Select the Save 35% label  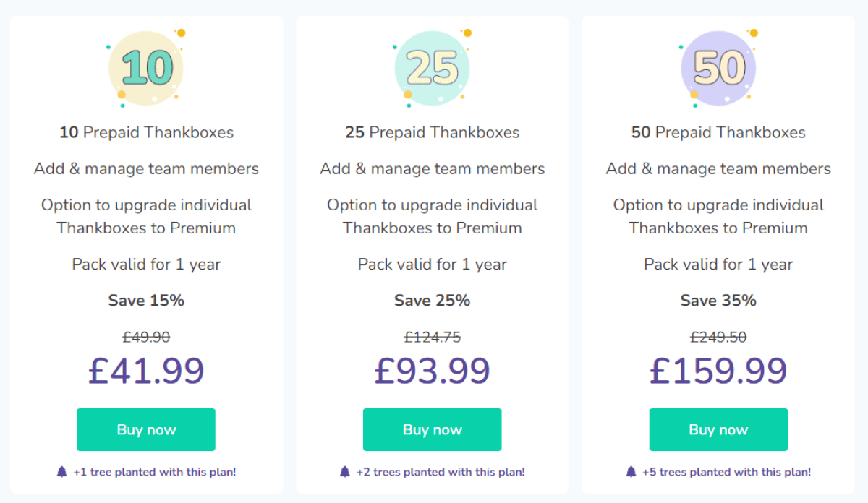tap(718, 300)
